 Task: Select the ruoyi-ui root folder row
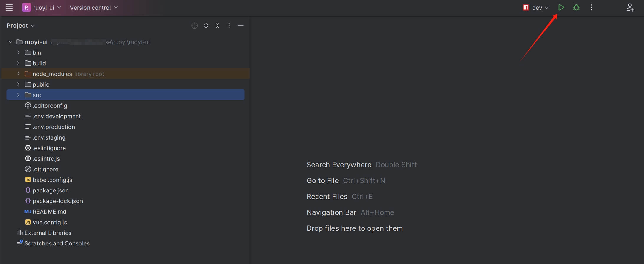point(126,42)
